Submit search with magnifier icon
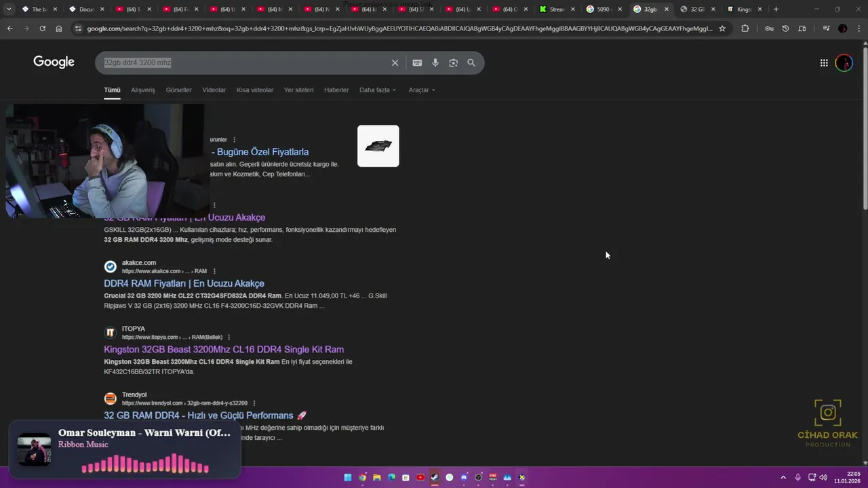This screenshot has width=868, height=488. tap(471, 63)
